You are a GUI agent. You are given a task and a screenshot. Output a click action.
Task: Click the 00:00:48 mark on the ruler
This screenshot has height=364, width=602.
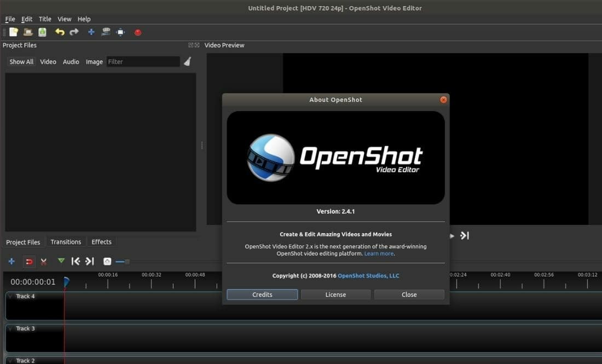195,275
